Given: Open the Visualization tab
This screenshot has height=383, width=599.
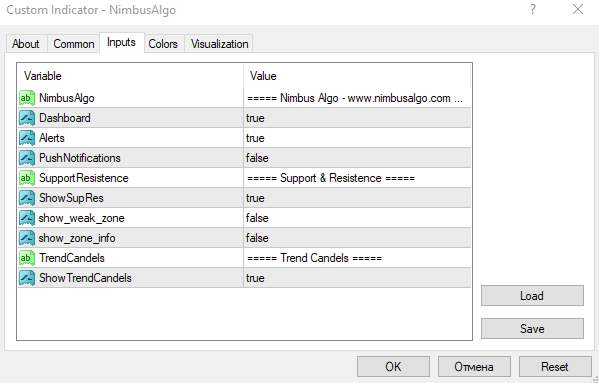Looking at the screenshot, I should [x=220, y=44].
